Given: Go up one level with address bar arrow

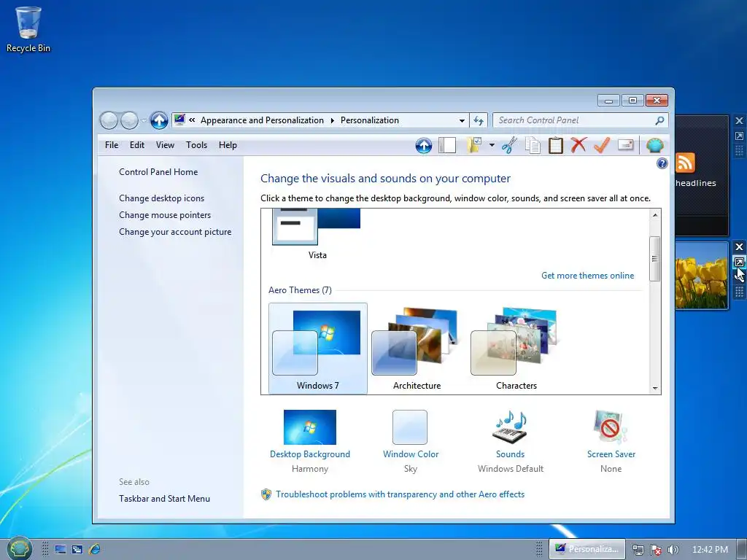Looking at the screenshot, I should tap(159, 120).
